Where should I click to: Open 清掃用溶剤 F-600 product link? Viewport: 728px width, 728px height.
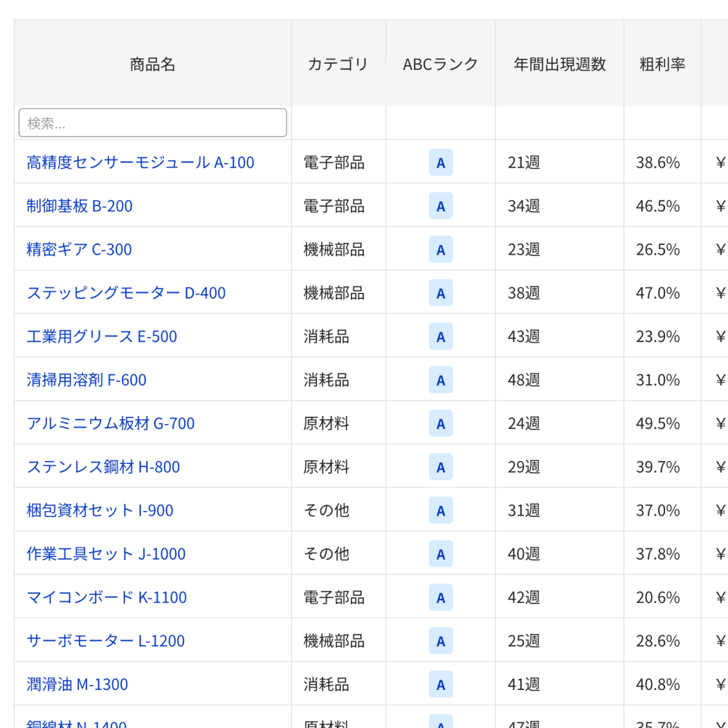pyautogui.click(x=87, y=380)
